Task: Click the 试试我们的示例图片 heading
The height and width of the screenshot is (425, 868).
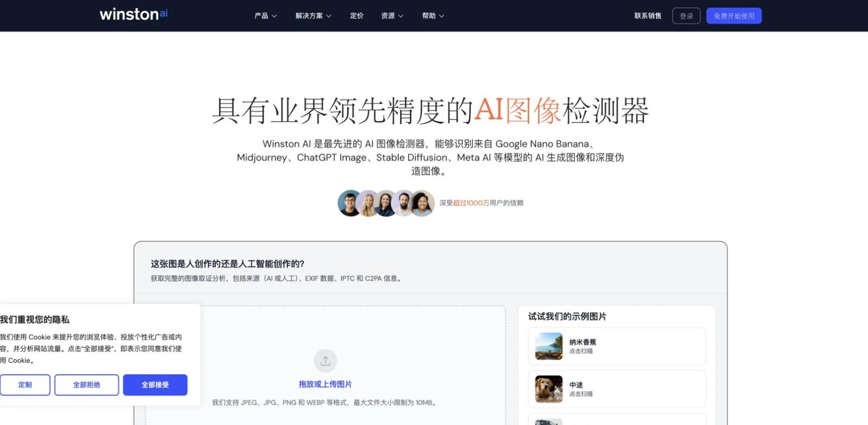Action: pyautogui.click(x=567, y=316)
